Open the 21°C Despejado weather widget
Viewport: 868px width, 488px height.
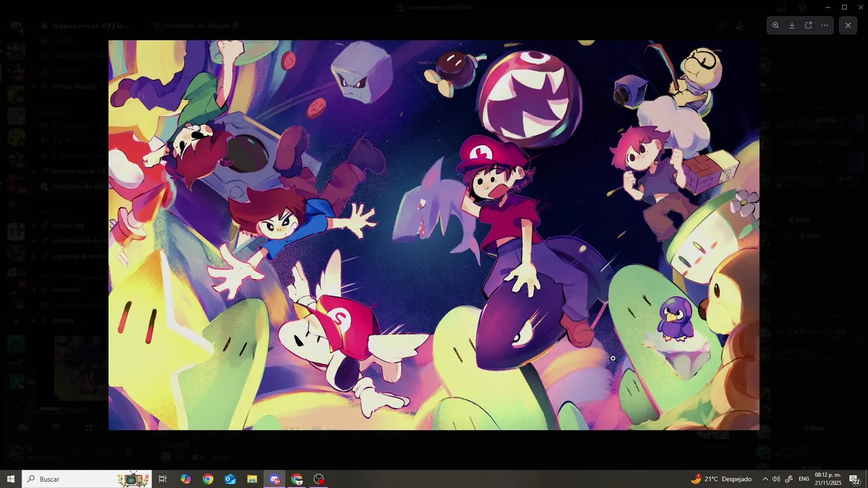(x=721, y=479)
